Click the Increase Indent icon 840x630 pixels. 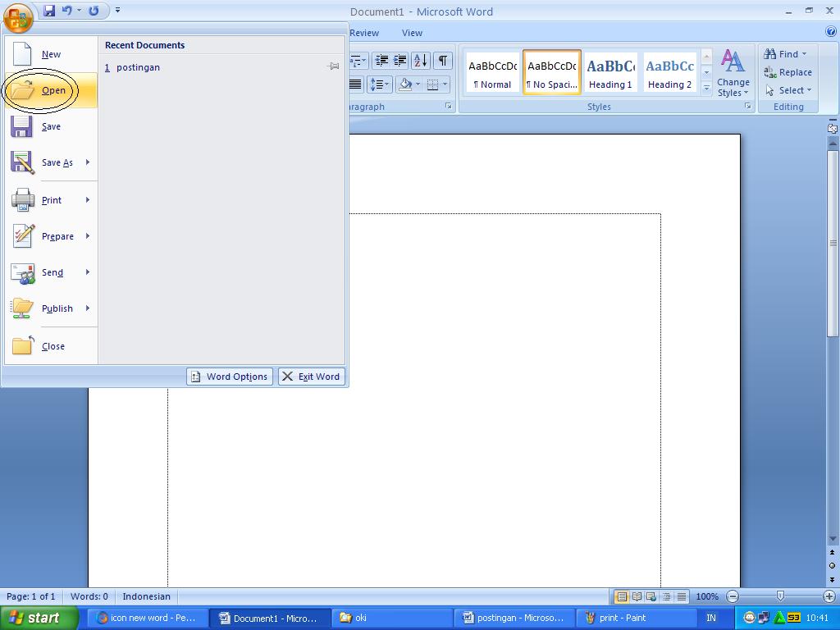(399, 61)
